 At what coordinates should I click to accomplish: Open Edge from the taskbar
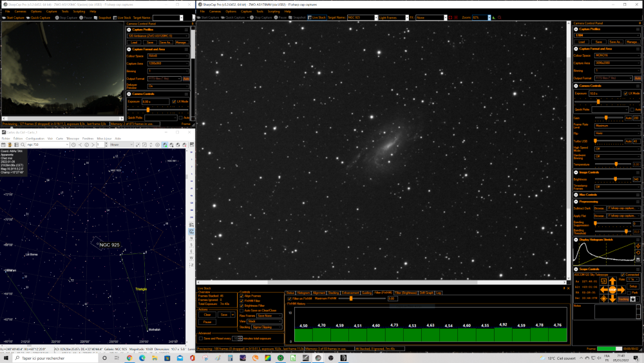[x=142, y=358]
